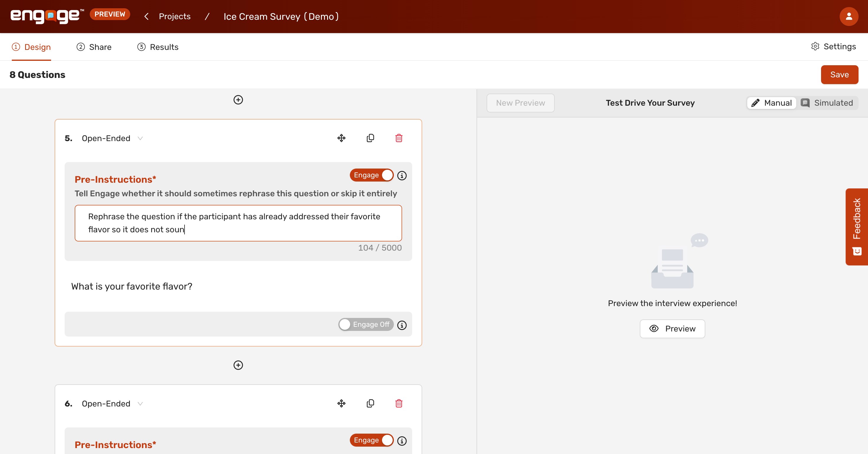This screenshot has width=868, height=454.
Task: Click the '104 / 5000' character counter
Action: pyautogui.click(x=380, y=248)
